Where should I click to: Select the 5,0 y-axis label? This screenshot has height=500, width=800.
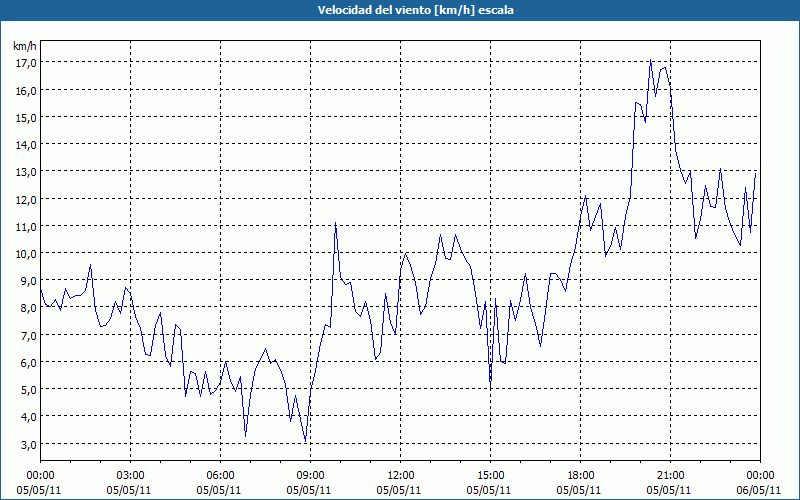[x=29, y=389]
